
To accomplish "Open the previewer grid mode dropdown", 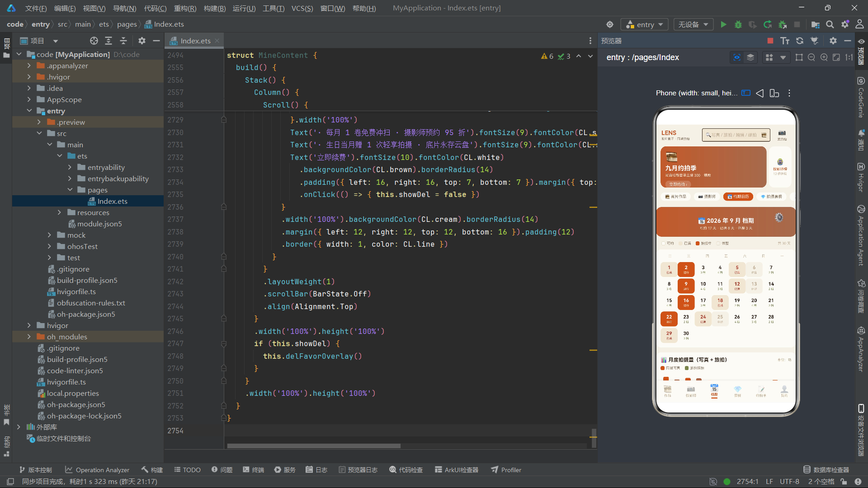I will 783,57.
